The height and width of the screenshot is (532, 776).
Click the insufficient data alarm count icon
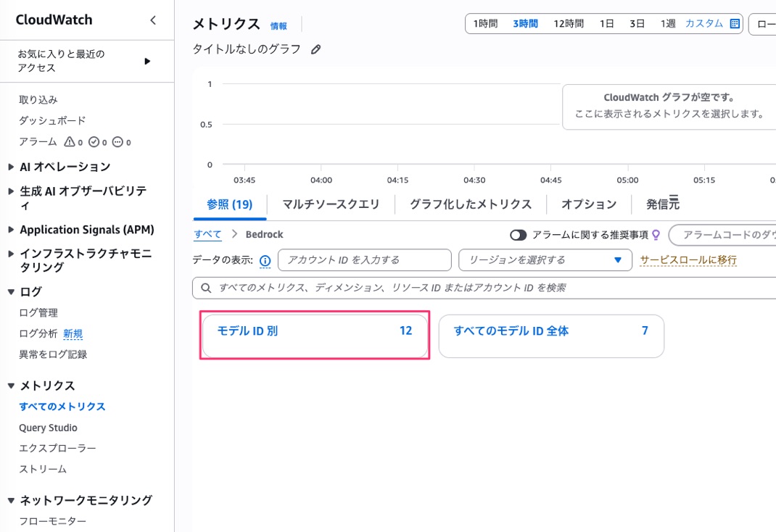[117, 142]
